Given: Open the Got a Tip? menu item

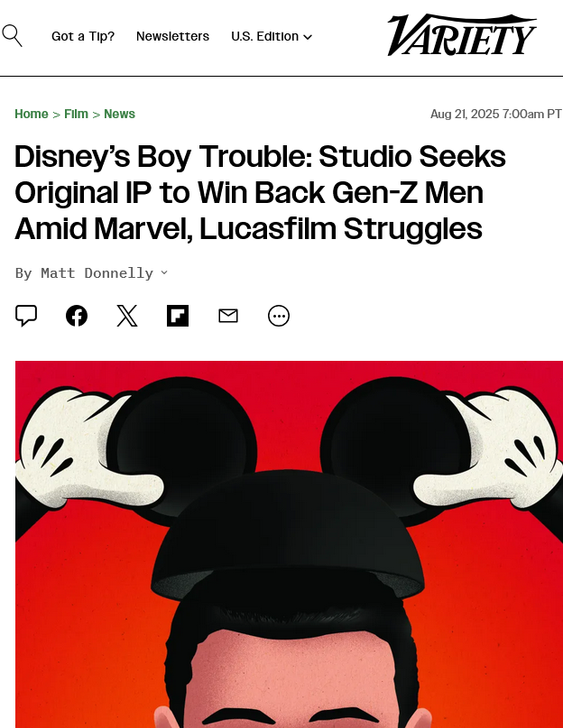Looking at the screenshot, I should (83, 36).
